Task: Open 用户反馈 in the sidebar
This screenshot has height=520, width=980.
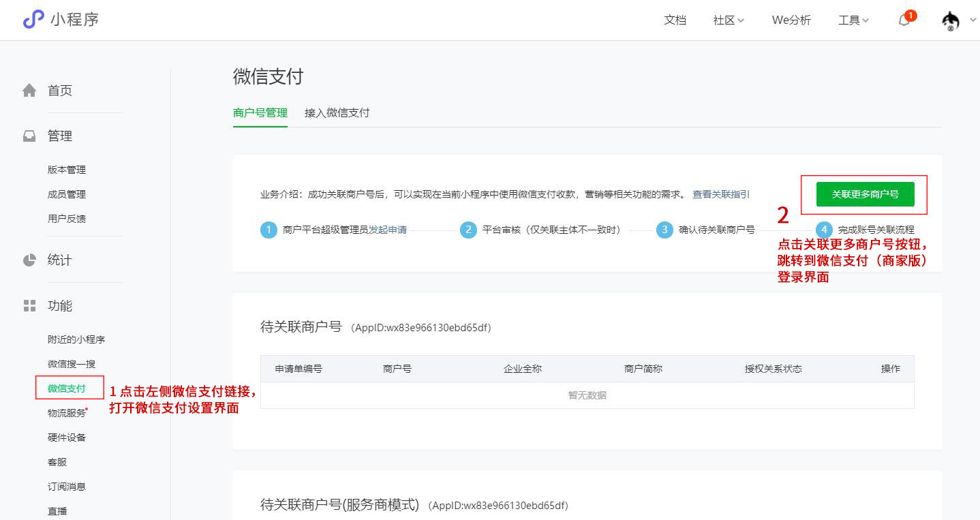Action: (67, 219)
